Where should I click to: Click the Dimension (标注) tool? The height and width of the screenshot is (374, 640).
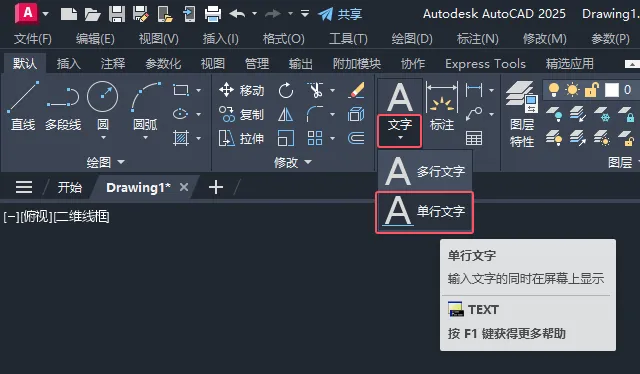[442, 106]
